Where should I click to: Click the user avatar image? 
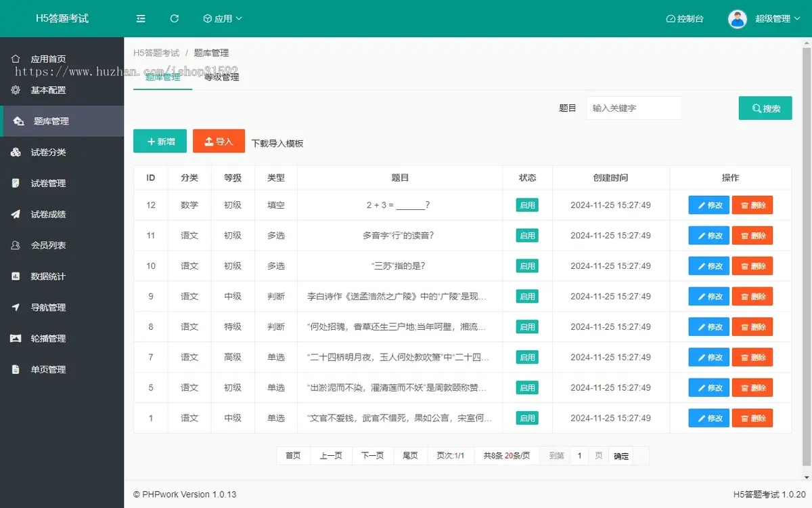[x=738, y=19]
